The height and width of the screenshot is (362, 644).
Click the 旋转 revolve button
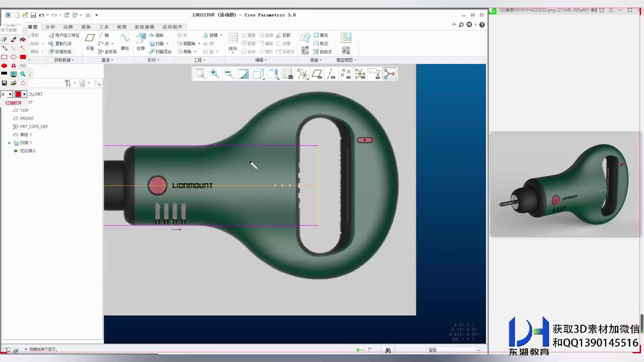[156, 35]
